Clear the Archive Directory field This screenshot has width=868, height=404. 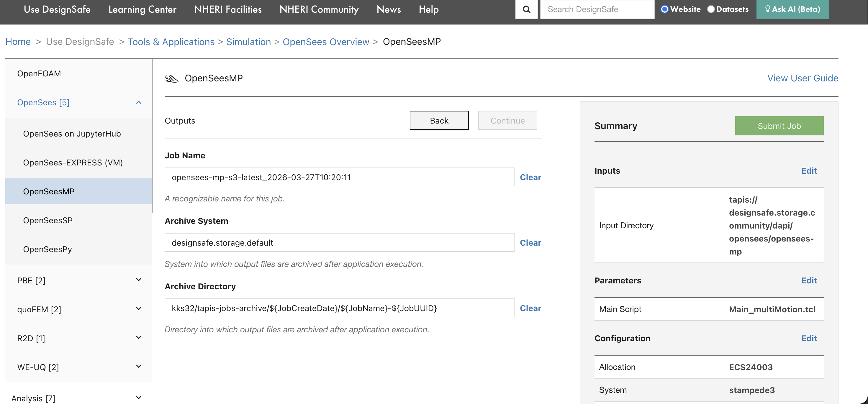click(530, 308)
